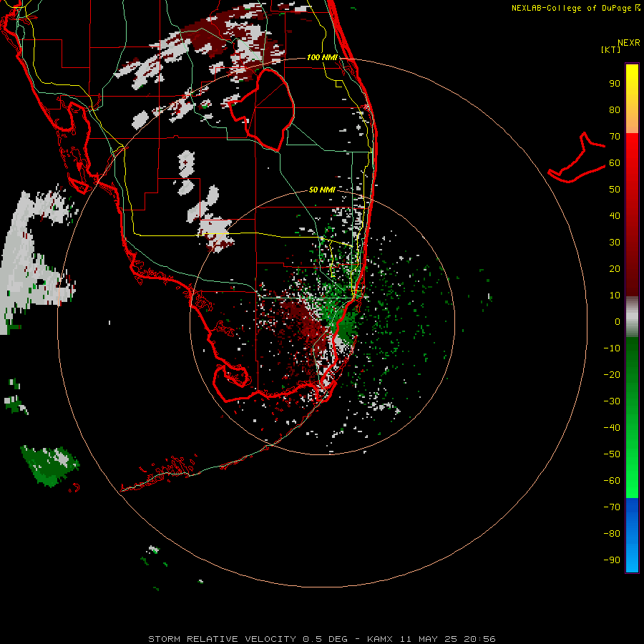
Task: Click the -50 value on velocity scale
Action: [612, 454]
